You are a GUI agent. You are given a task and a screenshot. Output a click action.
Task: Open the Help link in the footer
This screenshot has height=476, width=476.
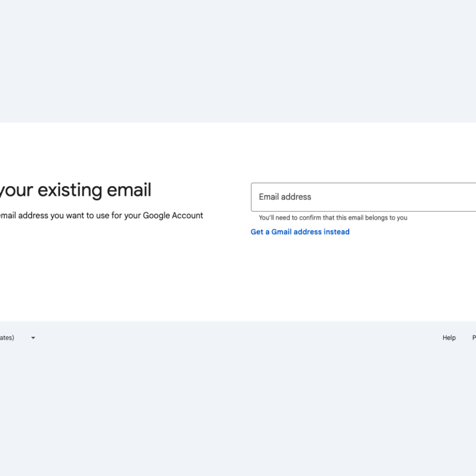click(449, 338)
